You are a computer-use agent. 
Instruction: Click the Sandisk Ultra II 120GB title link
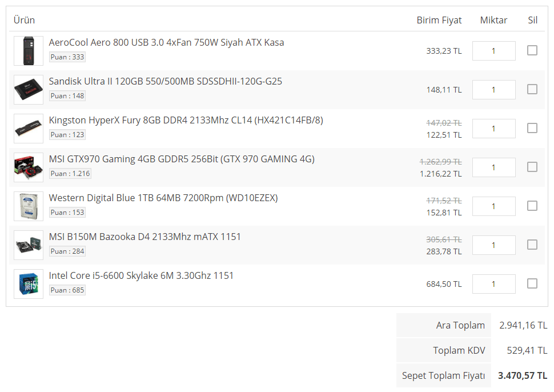pyautogui.click(x=166, y=81)
